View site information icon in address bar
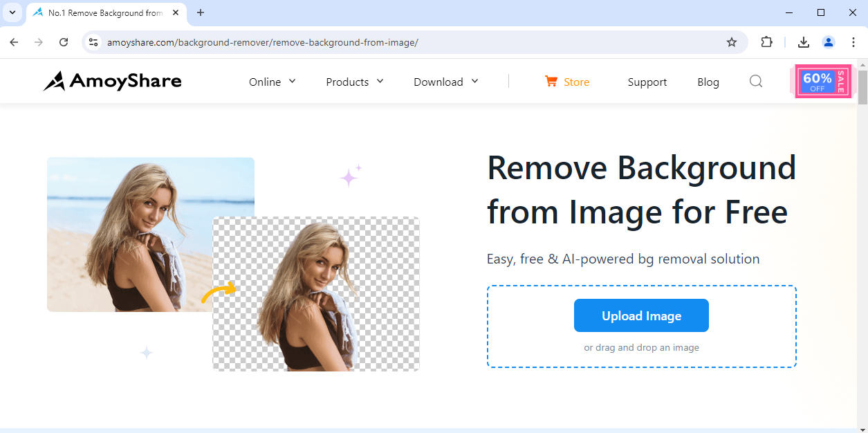 point(94,42)
